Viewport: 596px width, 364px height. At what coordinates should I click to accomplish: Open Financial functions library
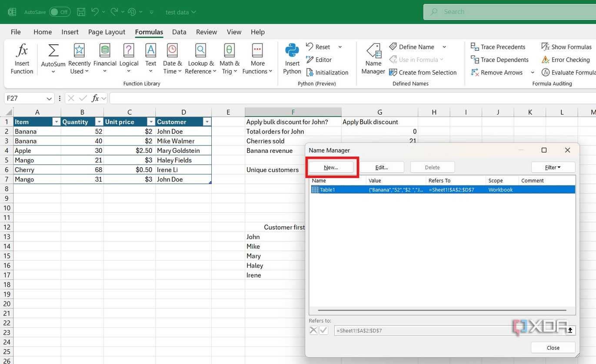point(105,59)
